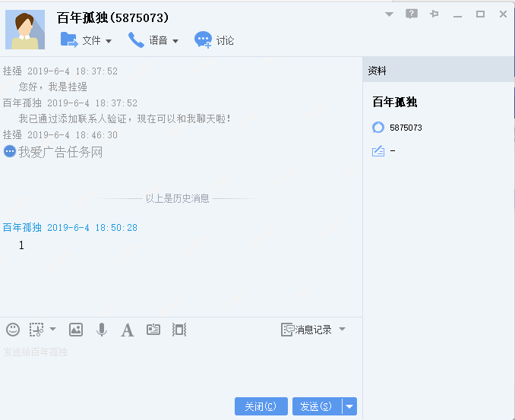The height and width of the screenshot is (420, 515).
Task: Click the 关闭(C) button
Action: pos(261,406)
